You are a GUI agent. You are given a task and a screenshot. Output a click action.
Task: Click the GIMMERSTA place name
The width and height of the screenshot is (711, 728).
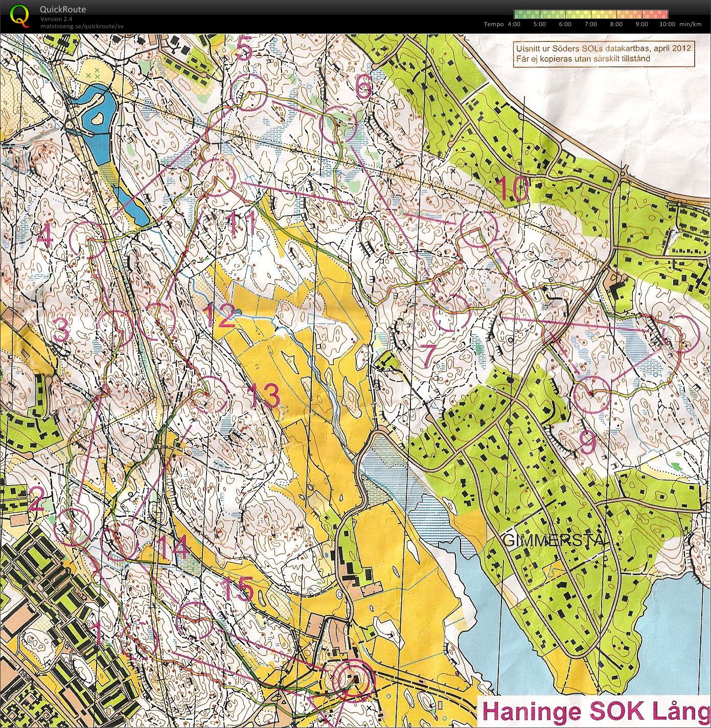pyautogui.click(x=554, y=539)
